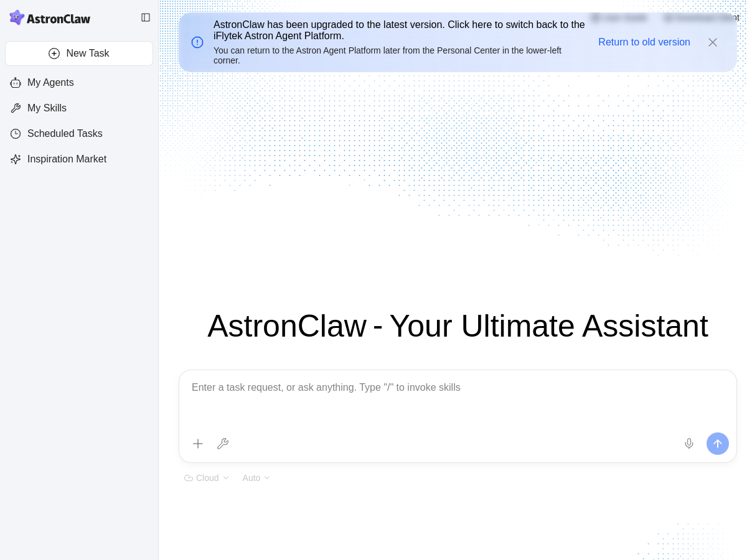This screenshot has height=560, width=747.
Task: Open the Auto mode dropdown
Action: [x=256, y=478]
